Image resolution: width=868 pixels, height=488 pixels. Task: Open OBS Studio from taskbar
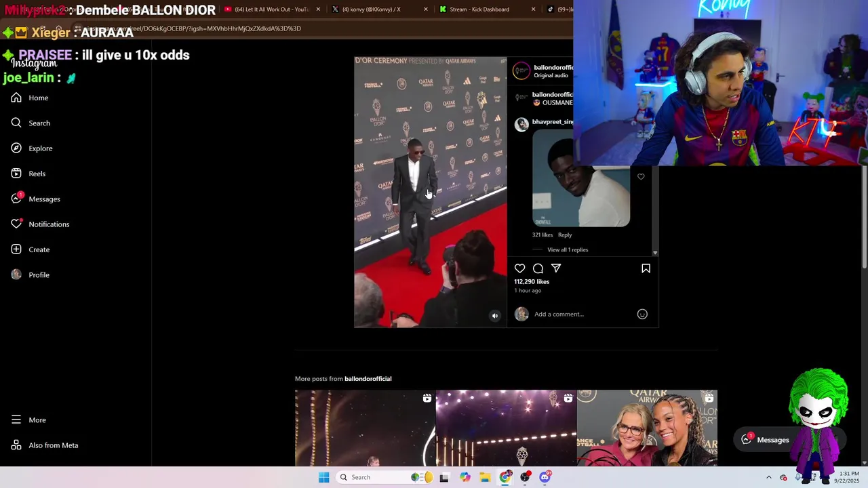pyautogui.click(x=526, y=477)
